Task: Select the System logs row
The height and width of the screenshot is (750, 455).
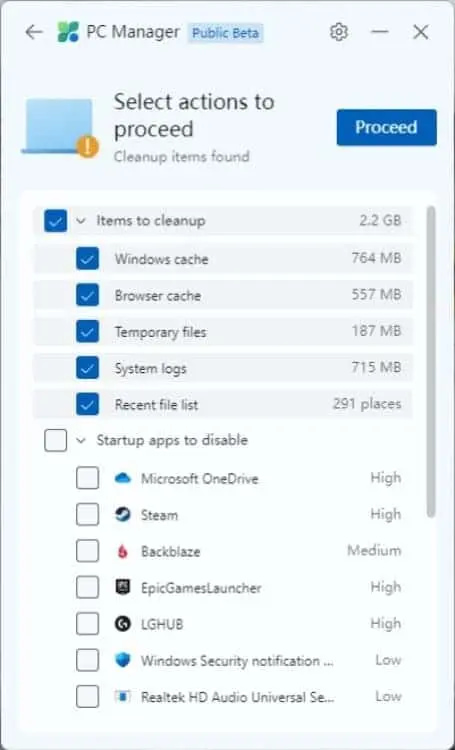Action: (x=223, y=368)
